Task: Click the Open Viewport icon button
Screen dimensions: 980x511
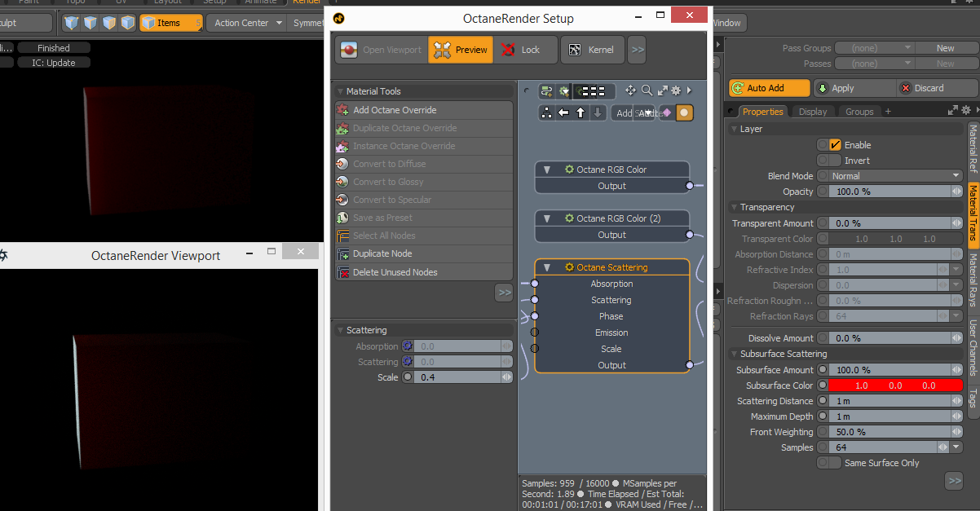Action: coord(381,50)
